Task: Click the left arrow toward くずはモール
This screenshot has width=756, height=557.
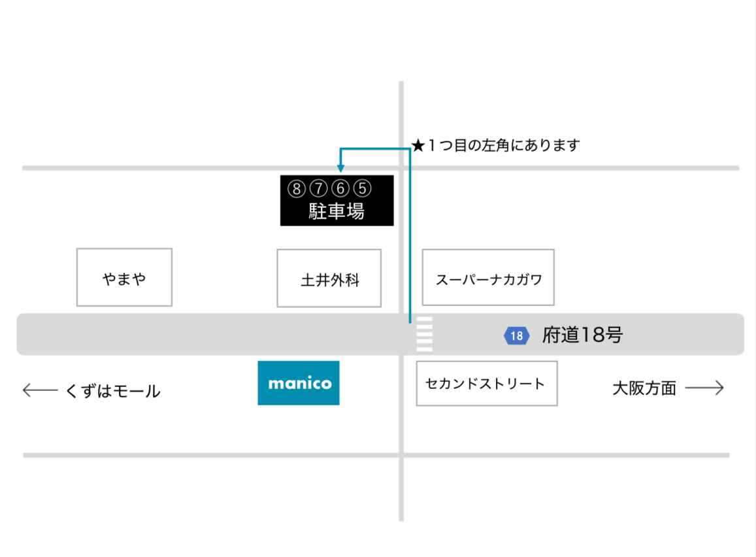Action: 41,390
